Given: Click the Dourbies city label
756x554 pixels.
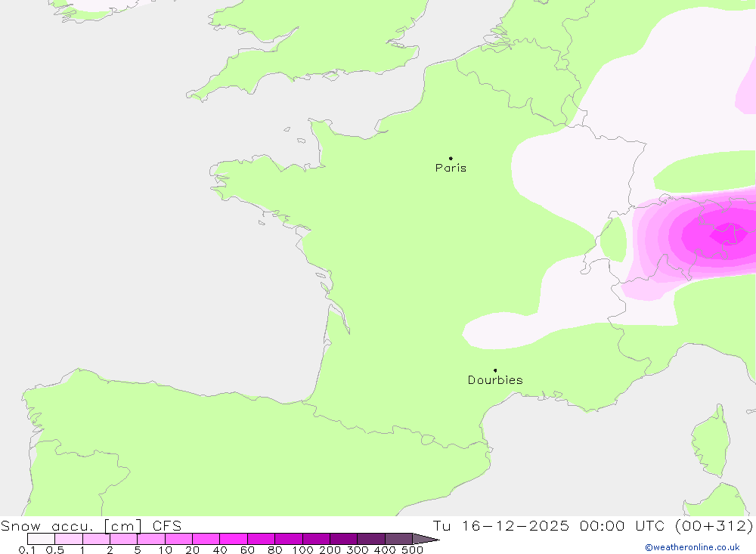Looking at the screenshot, I should (495, 380).
